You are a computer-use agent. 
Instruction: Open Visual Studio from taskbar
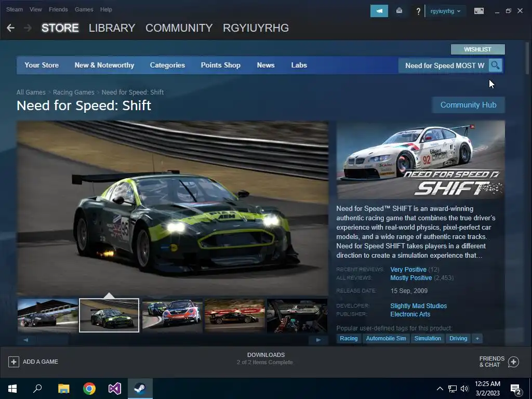(115, 389)
